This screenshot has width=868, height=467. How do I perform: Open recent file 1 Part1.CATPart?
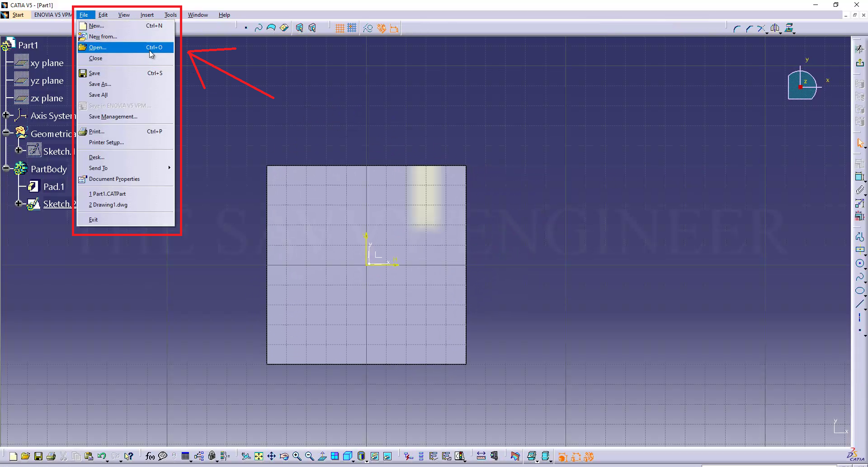pos(108,194)
